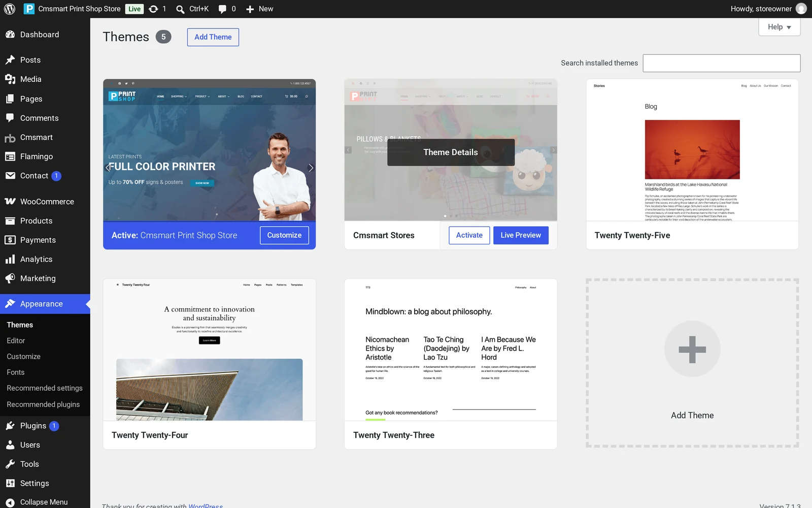The height and width of the screenshot is (508, 812).
Task: Open Flamingo menu icon
Action: click(10, 156)
